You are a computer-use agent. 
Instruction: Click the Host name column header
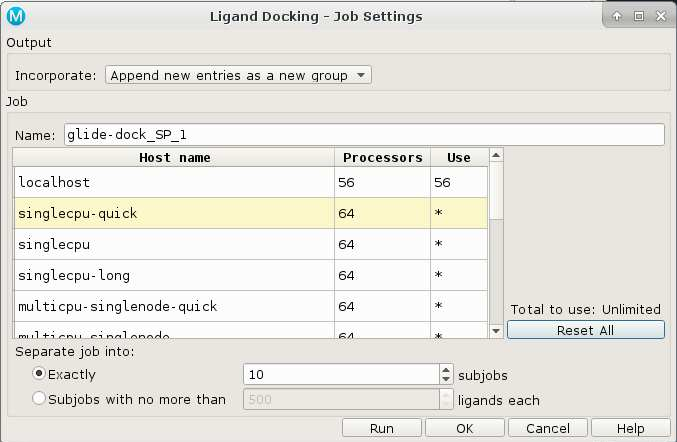174,158
